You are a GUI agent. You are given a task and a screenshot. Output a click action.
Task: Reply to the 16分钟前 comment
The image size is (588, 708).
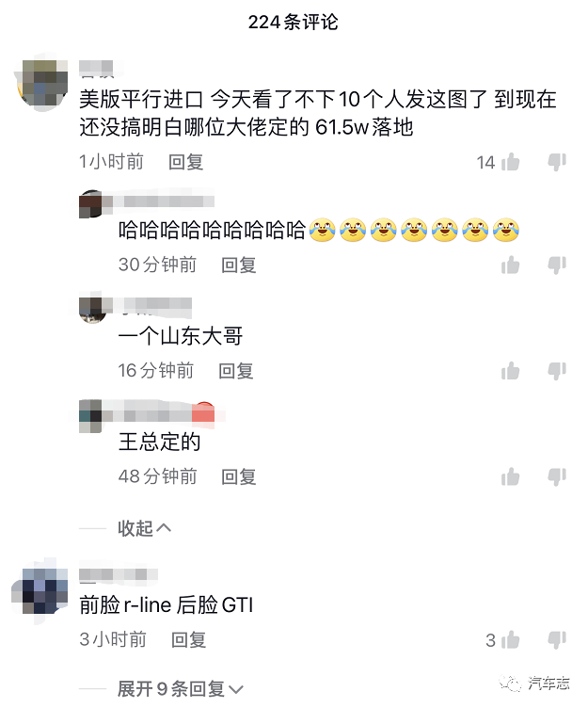coord(236,371)
